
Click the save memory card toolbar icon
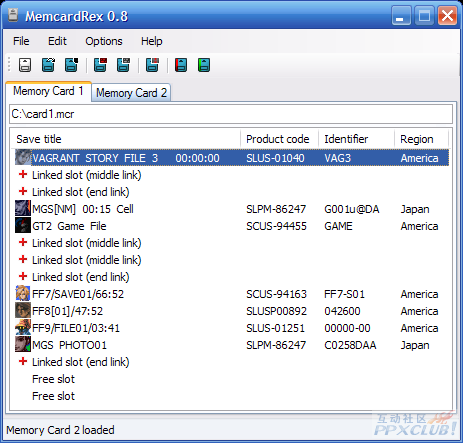coord(71,65)
